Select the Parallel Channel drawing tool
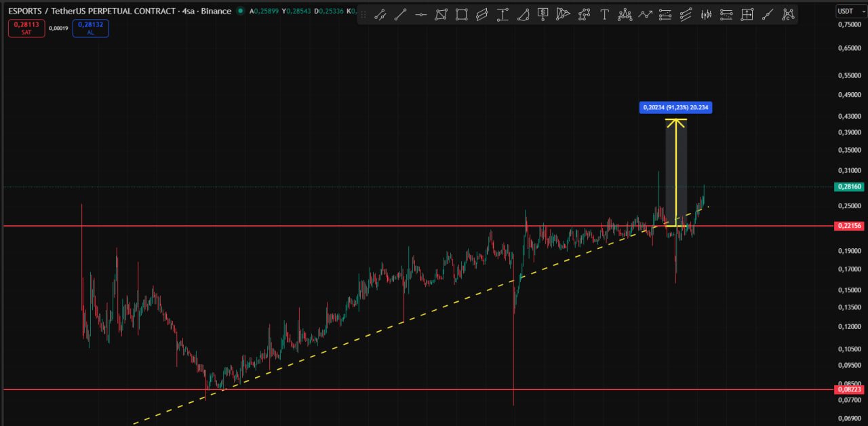The width and height of the screenshot is (868, 426). pos(482,14)
